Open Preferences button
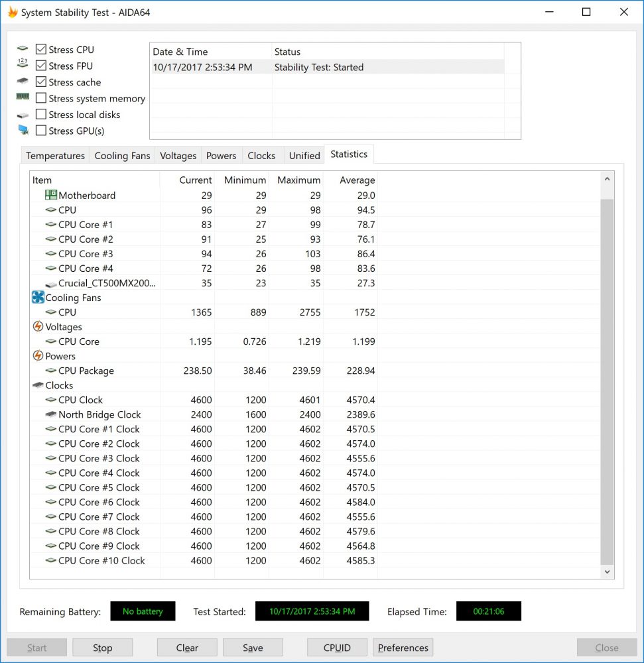This screenshot has width=644, height=663. 403,647
